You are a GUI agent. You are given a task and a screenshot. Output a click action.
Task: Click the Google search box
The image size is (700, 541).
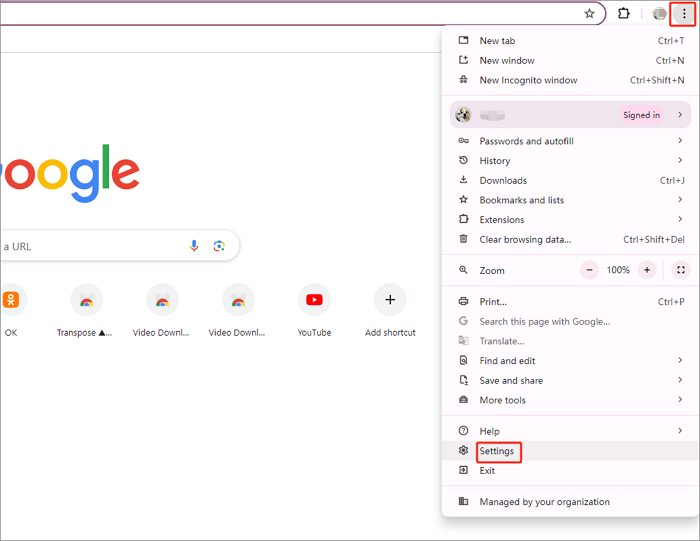click(120, 246)
